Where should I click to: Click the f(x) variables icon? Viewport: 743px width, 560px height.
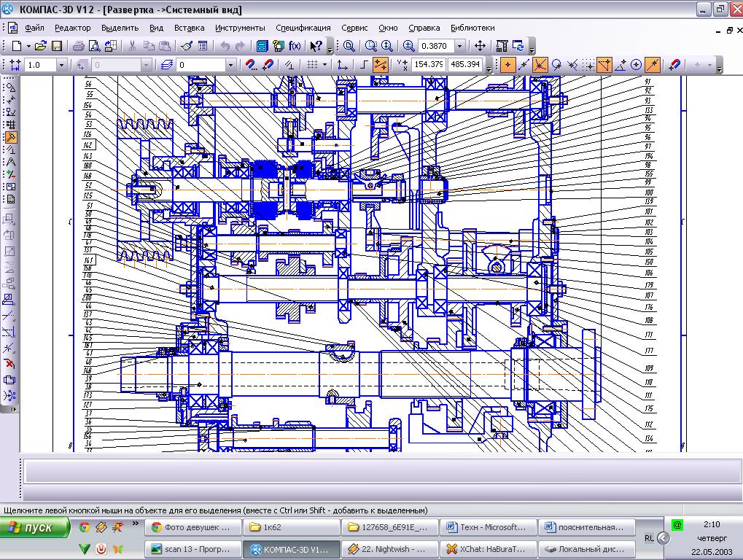click(295, 45)
